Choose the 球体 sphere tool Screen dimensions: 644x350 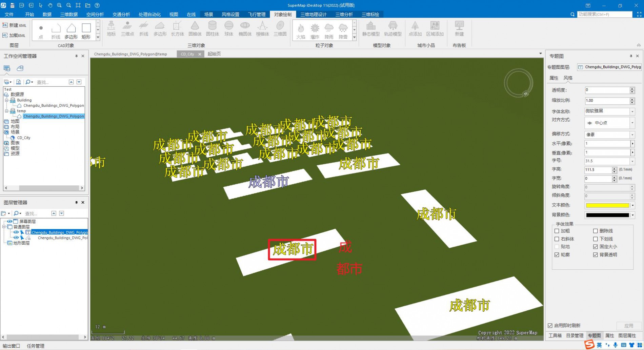tap(229, 29)
